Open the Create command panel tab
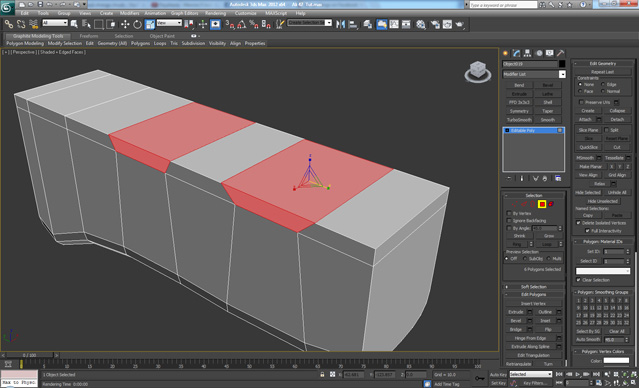This screenshot has height=388, width=639. tap(506, 53)
